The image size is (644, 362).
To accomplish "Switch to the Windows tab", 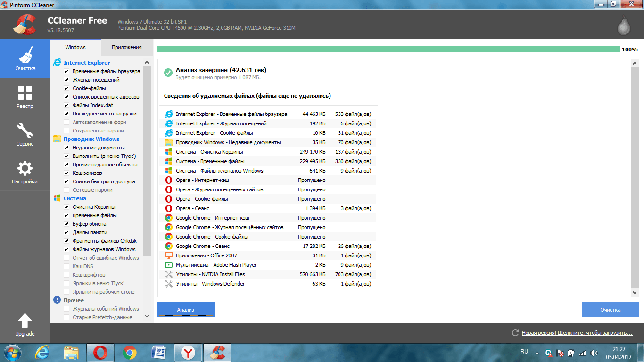I will (75, 47).
